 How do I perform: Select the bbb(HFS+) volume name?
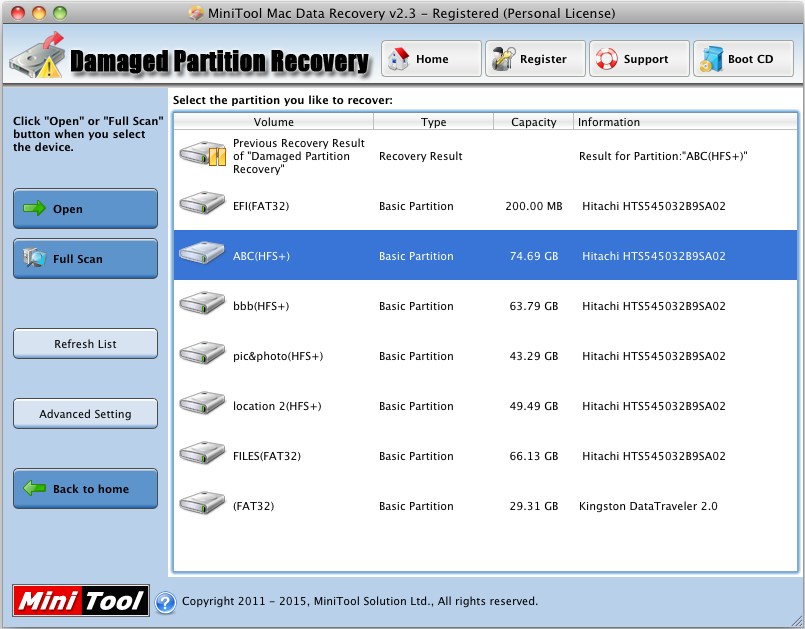[261, 306]
